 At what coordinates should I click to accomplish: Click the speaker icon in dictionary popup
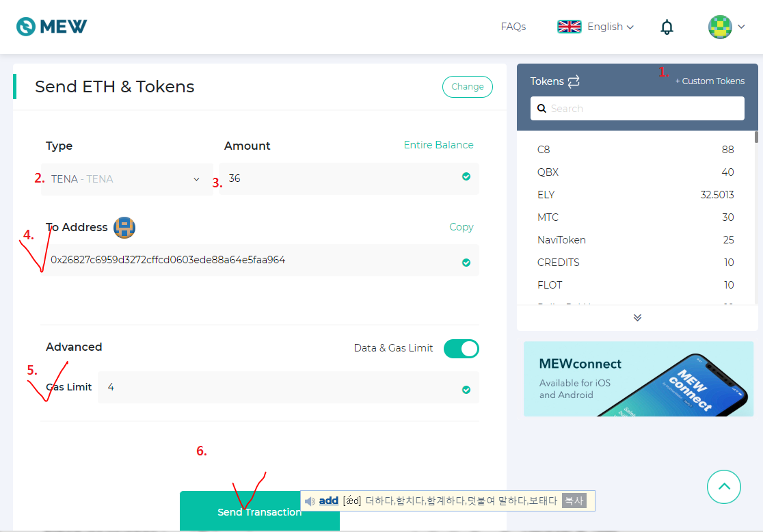tap(310, 501)
